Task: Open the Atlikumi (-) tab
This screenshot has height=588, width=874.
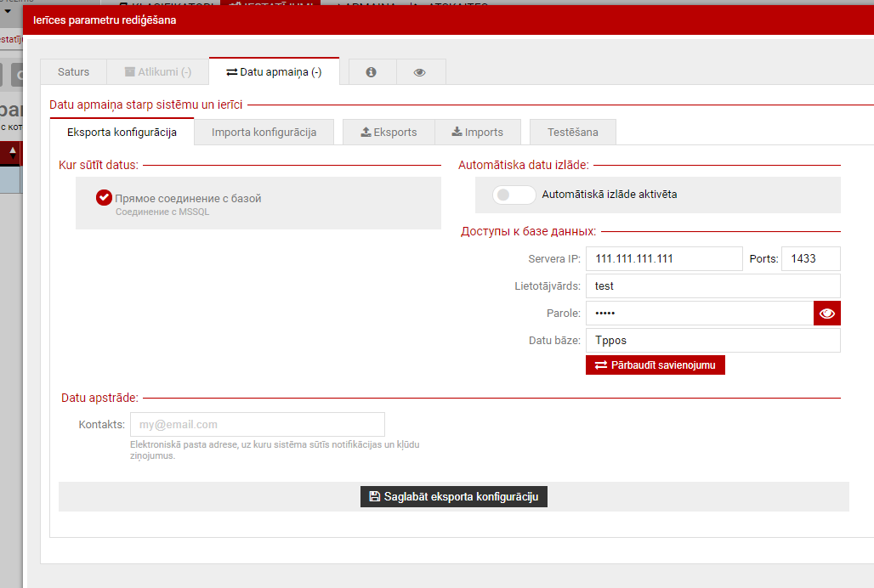Action: (157, 72)
